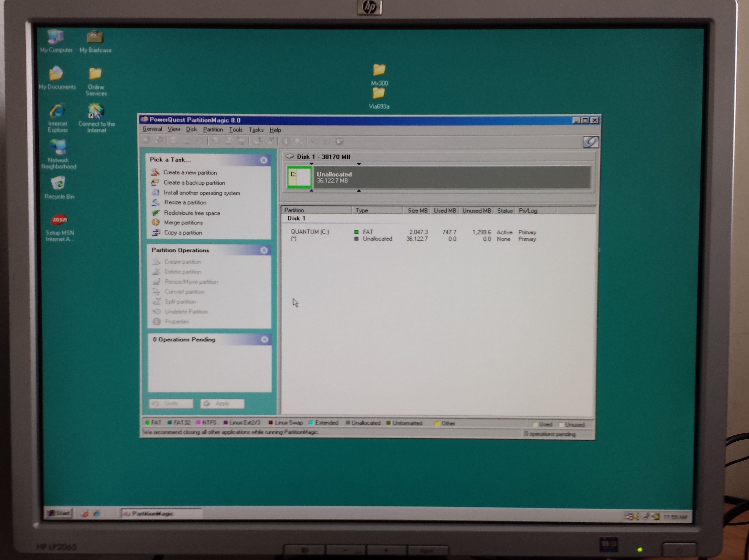Click the Apply button
Screen dimensions: 749x560
222,403
